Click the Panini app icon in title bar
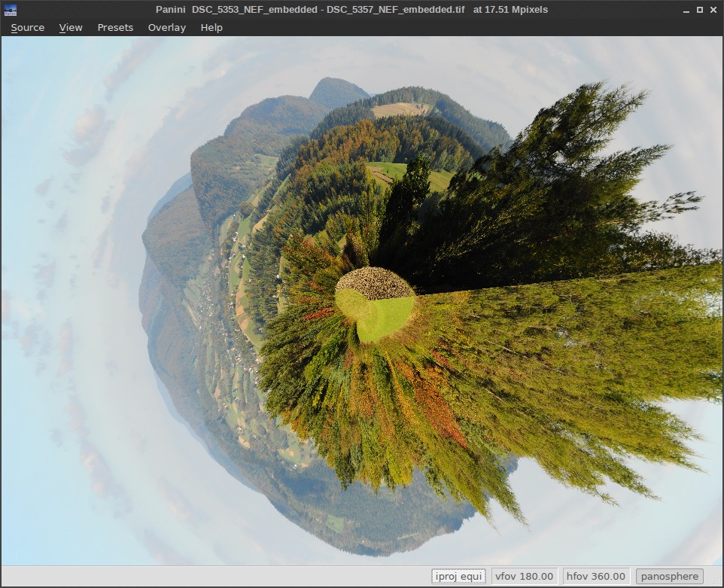The width and height of the screenshot is (724, 588). (x=10, y=10)
